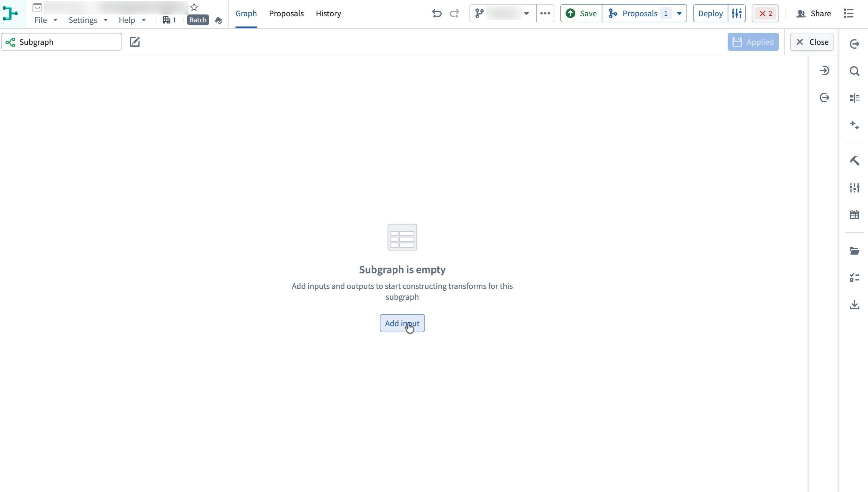Click the Save button

click(581, 14)
